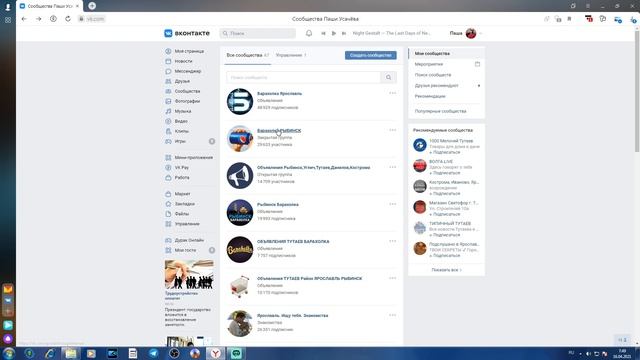Viewport: 640px width, 360px height.
Task: Open shopping cart avatar of Объявления ТУТАЕВ
Action: (x=240, y=287)
